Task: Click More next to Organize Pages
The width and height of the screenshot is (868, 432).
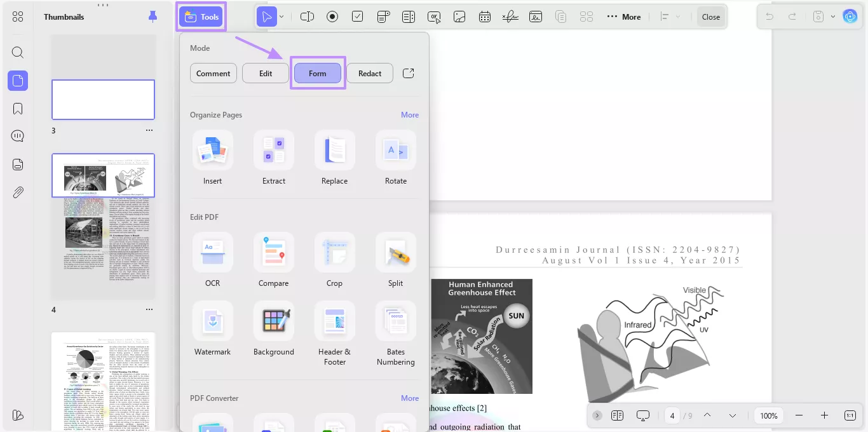Action: point(410,115)
